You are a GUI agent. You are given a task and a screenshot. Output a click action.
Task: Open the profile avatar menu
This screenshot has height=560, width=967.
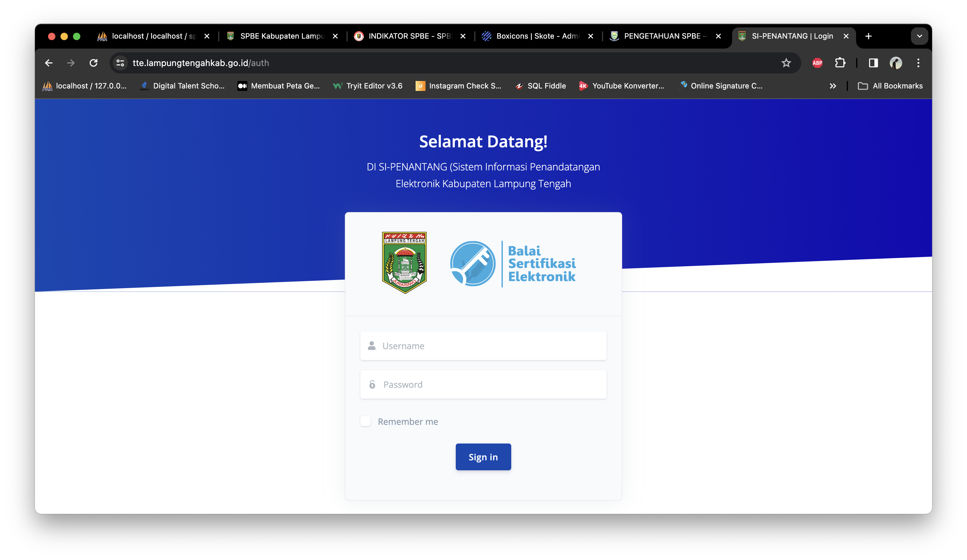896,63
